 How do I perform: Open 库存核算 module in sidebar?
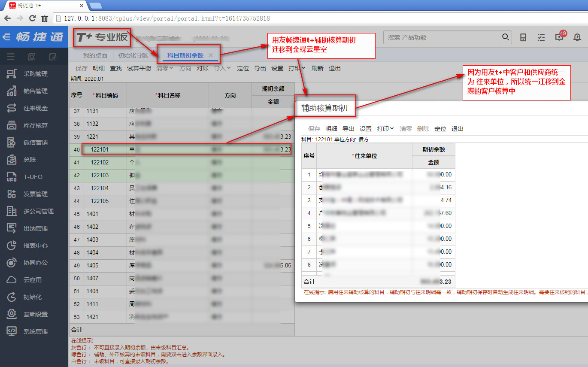(35, 125)
